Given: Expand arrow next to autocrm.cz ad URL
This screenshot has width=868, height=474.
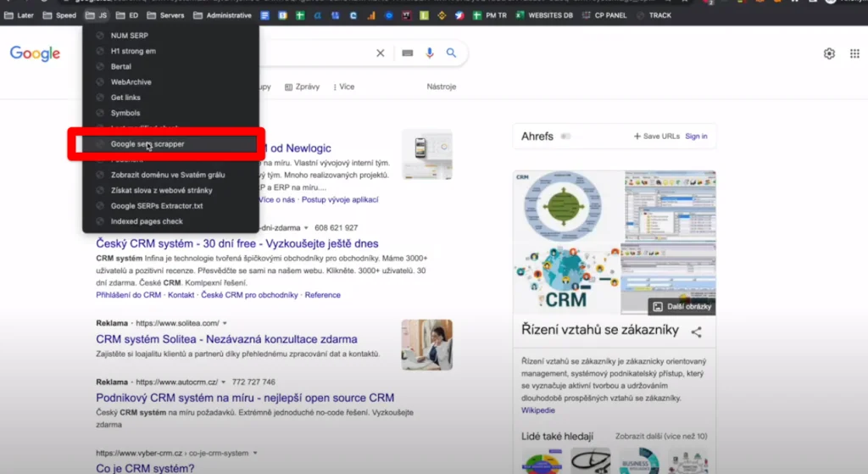Looking at the screenshot, I should [223, 382].
